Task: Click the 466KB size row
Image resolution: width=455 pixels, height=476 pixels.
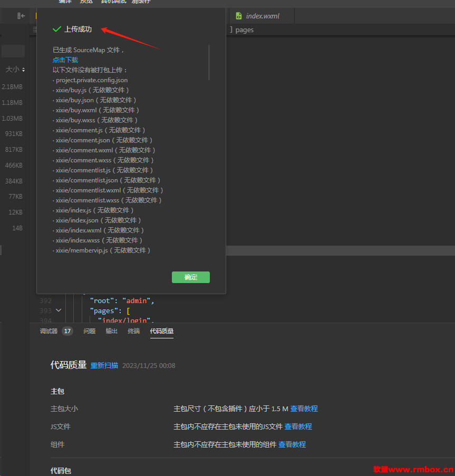Action: [x=14, y=166]
